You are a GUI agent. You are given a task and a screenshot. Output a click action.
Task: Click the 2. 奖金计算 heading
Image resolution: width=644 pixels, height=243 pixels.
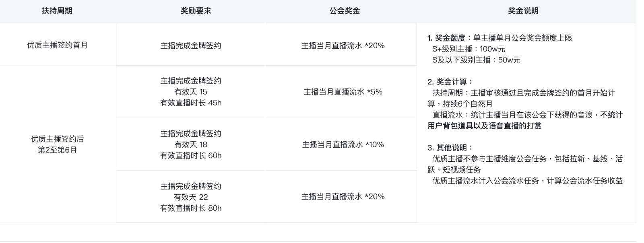[x=450, y=82]
